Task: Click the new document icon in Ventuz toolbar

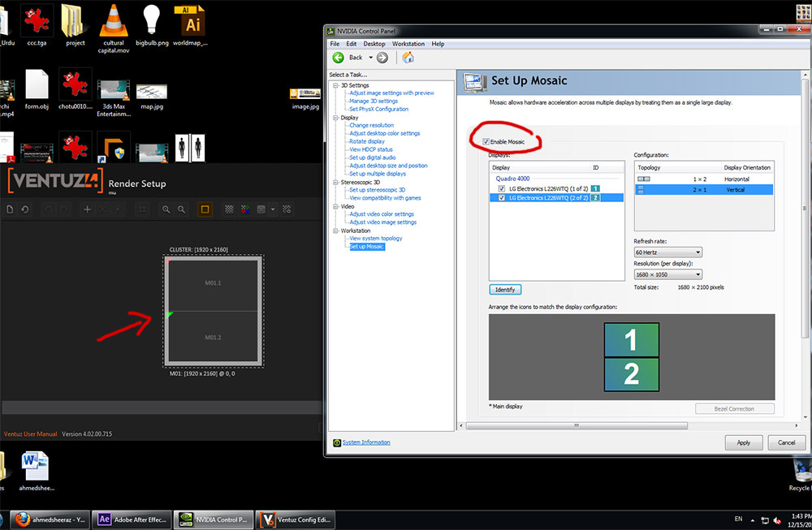Action: click(x=10, y=209)
